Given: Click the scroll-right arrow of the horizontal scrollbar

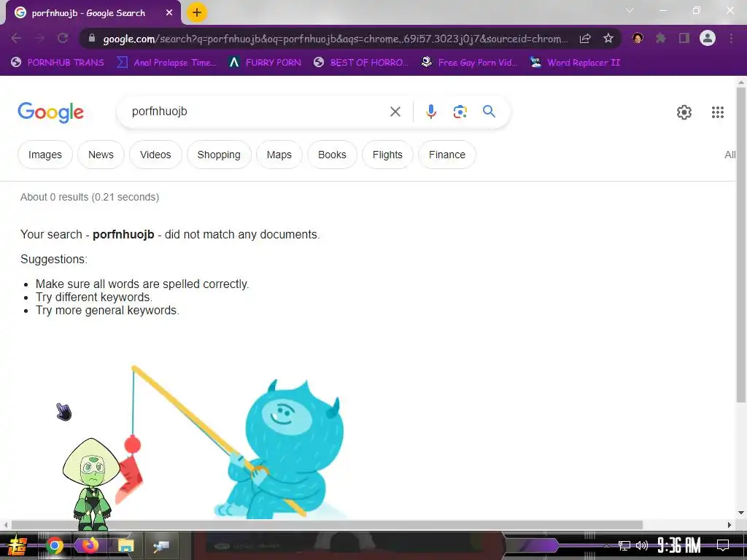Looking at the screenshot, I should (729, 525).
